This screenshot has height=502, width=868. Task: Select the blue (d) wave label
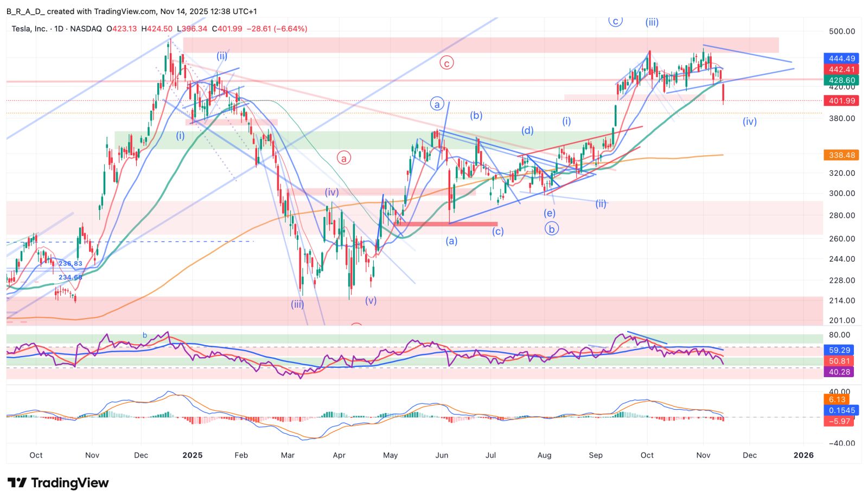(527, 131)
